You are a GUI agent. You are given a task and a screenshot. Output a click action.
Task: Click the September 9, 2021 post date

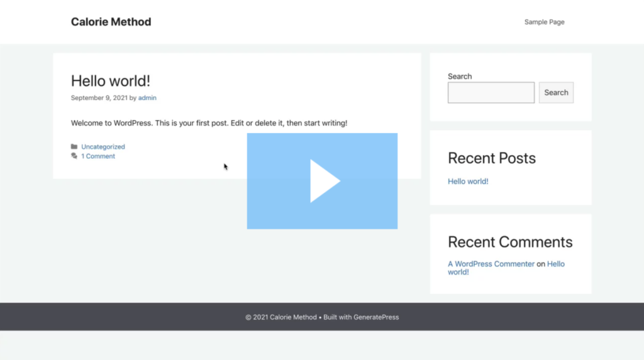pyautogui.click(x=99, y=98)
